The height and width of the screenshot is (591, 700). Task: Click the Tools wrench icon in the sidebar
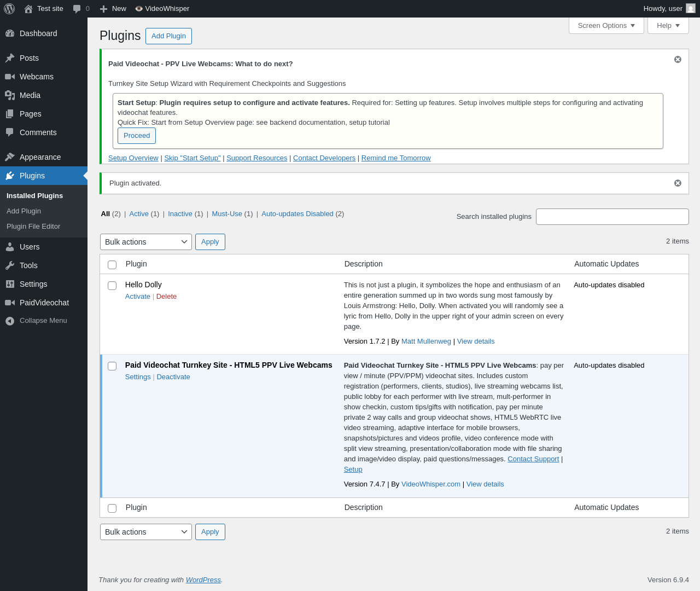tap(10, 265)
